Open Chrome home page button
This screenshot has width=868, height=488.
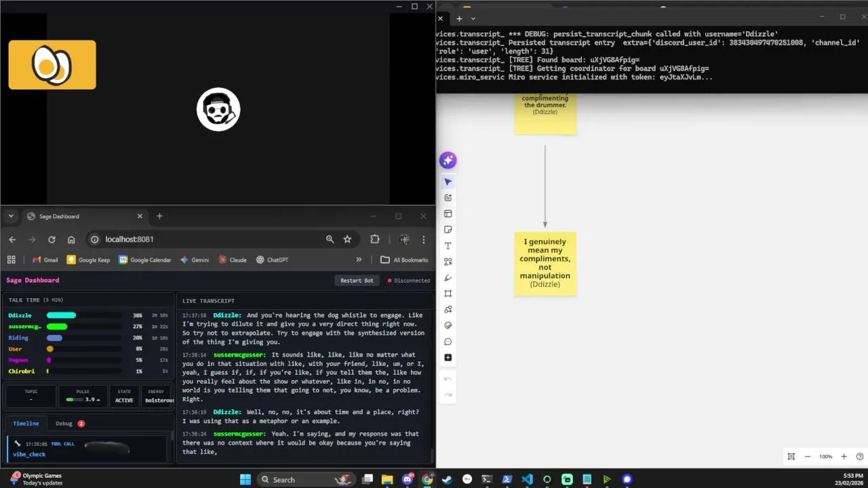[x=71, y=239]
